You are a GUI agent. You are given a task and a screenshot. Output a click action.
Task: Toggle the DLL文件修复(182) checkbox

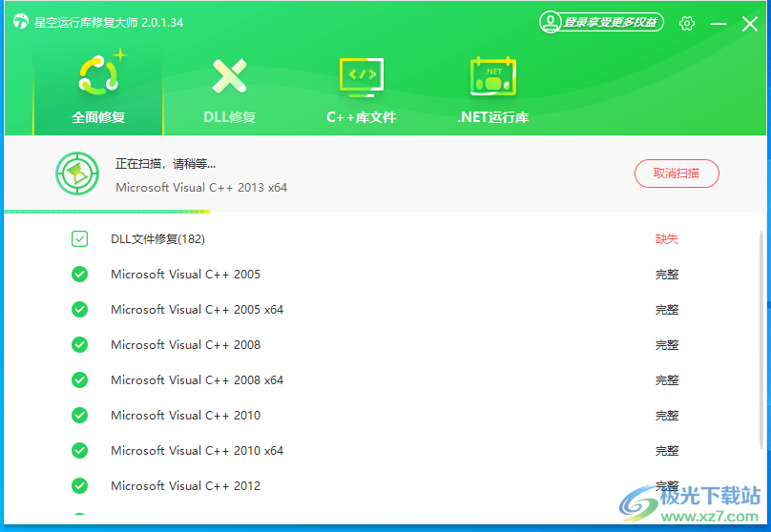click(80, 239)
